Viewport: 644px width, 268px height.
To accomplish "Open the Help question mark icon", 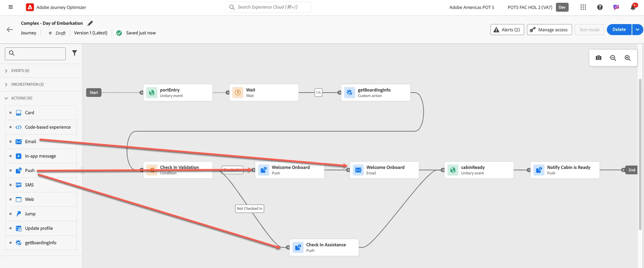I will coord(600,7).
